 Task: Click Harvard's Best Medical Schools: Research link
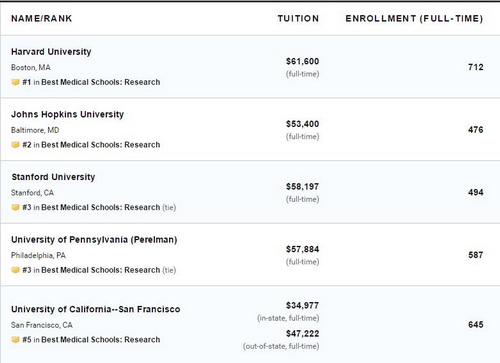click(101, 82)
